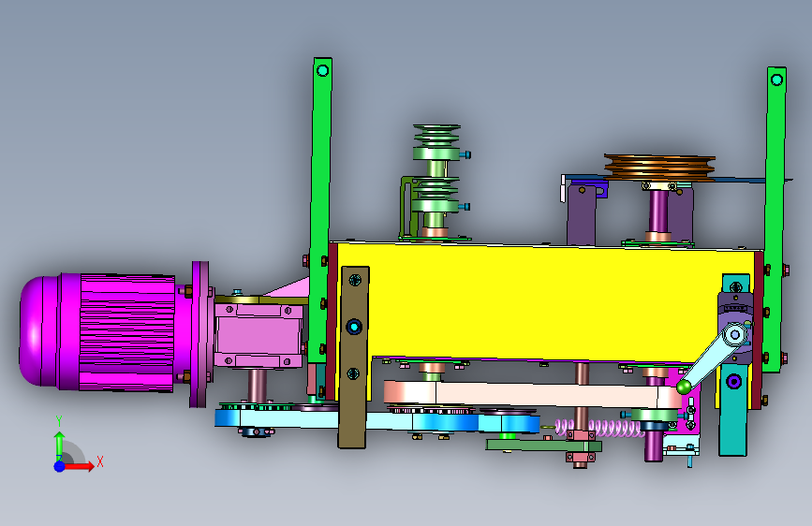The image size is (812, 526).
Task: Select the dark green flat bar below spring
Action: point(544,445)
